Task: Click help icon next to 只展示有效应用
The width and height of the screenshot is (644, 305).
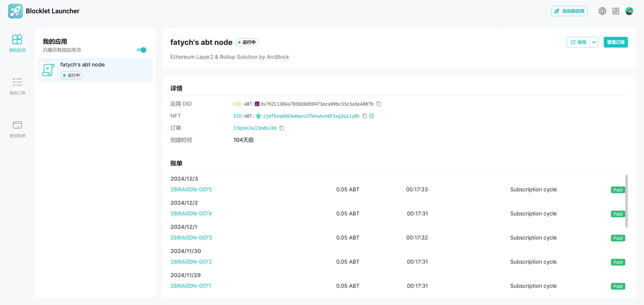Action: [79, 50]
